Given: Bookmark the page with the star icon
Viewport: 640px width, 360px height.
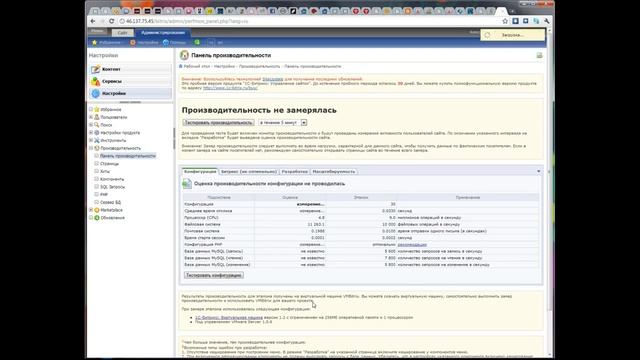Looking at the screenshot, I should 505,21.
